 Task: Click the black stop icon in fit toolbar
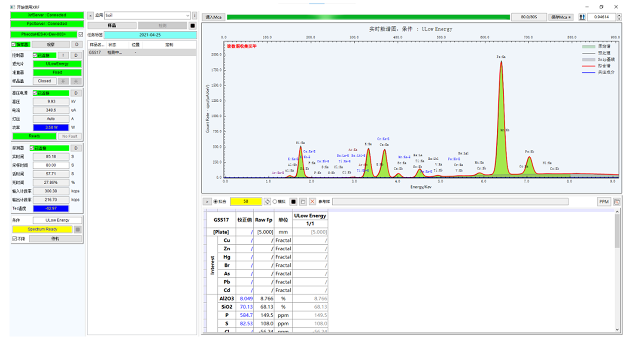[294, 201]
